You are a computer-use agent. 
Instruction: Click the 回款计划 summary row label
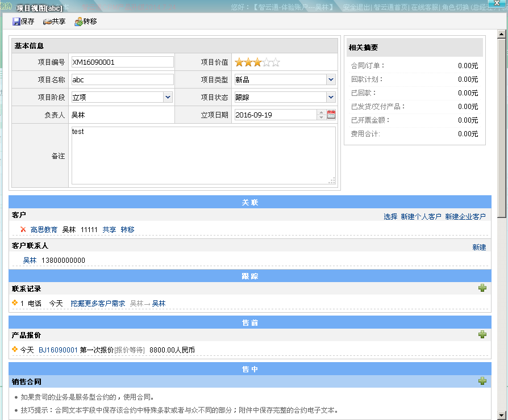click(367, 79)
